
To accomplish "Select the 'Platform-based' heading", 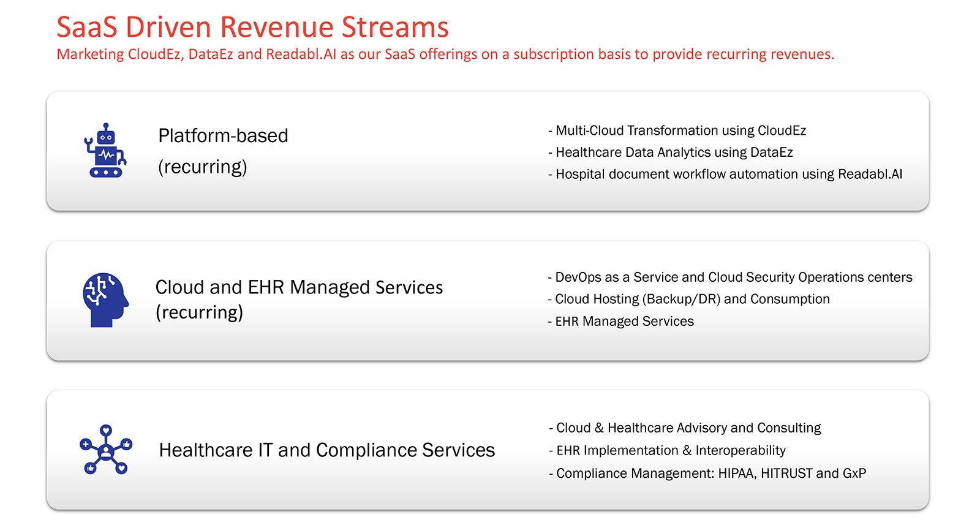I will pyautogui.click(x=223, y=135).
